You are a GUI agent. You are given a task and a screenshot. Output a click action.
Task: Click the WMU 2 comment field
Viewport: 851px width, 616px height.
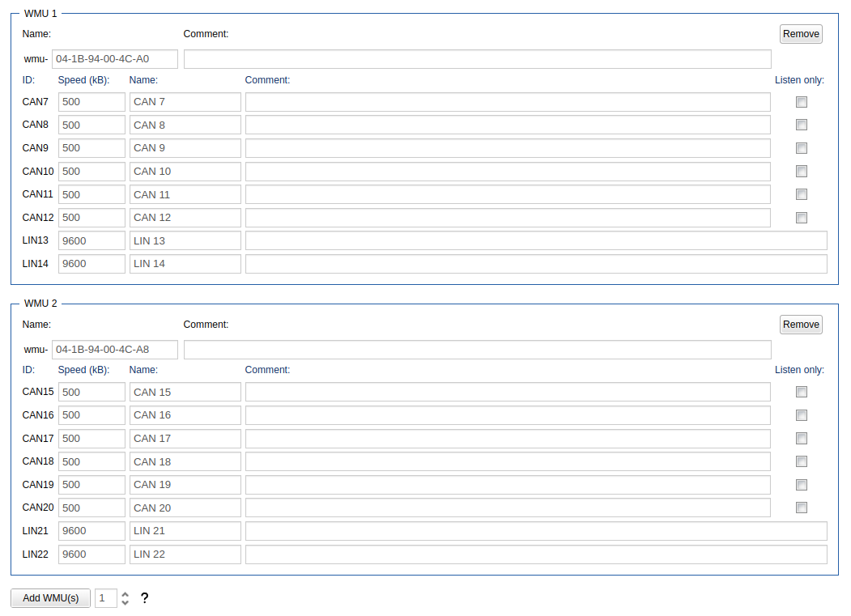click(x=477, y=350)
